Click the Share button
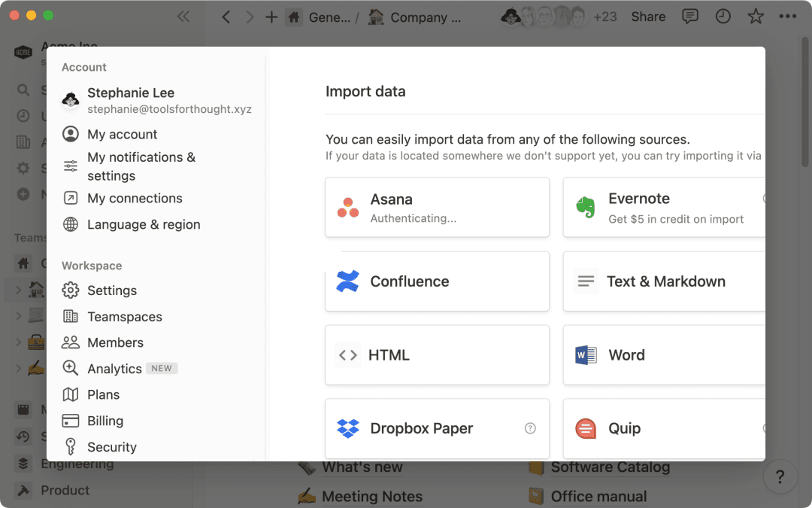Screen dimensions: 812x508 pos(647,16)
